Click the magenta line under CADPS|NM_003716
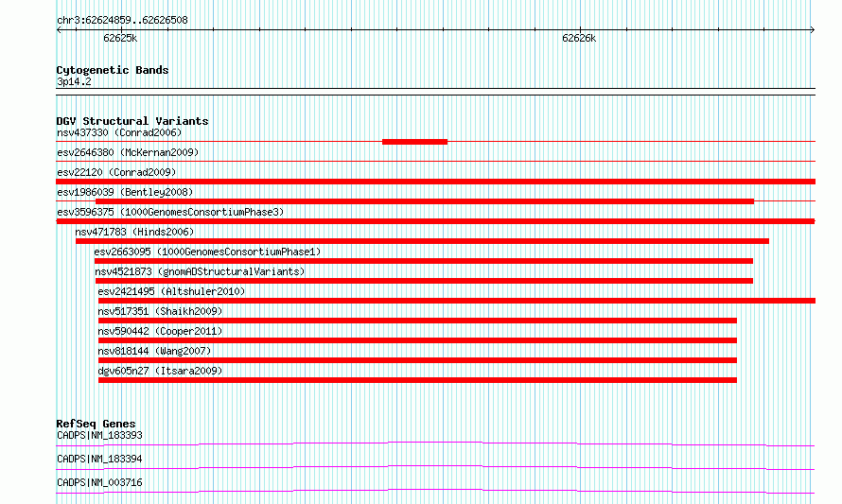This screenshot has height=504, width=842. [x=435, y=491]
